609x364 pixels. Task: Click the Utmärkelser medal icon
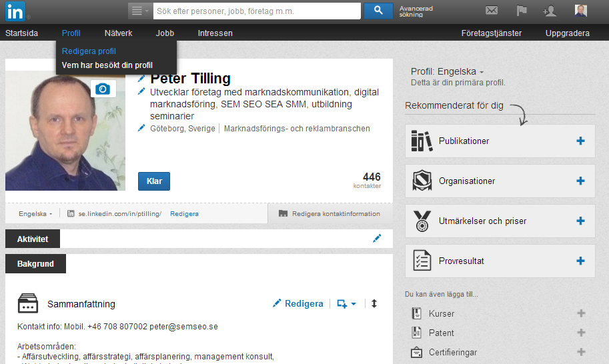pos(422,221)
